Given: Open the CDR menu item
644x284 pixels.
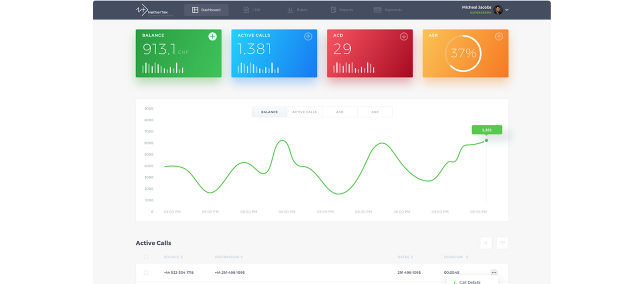Looking at the screenshot, I should click(x=252, y=10).
